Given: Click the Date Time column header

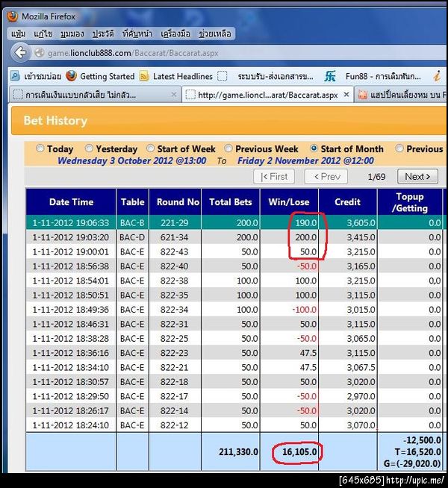Looking at the screenshot, I should tap(71, 202).
